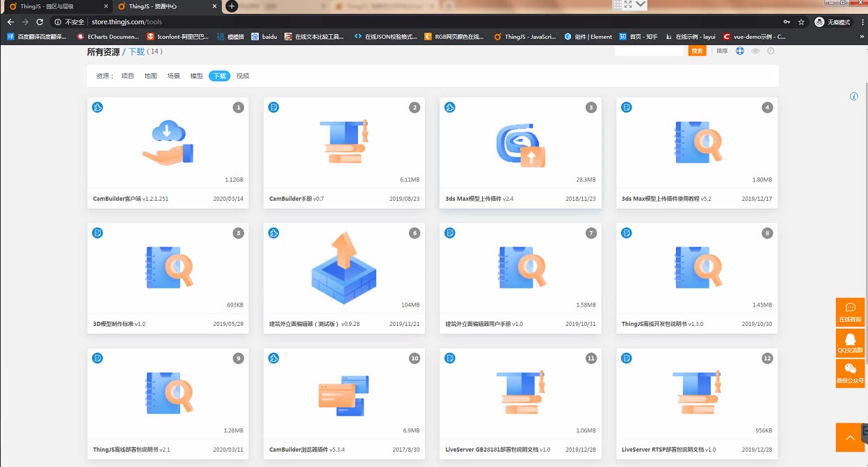Open the 排序 sorting dropdown
This screenshot has width=868, height=467.
pos(722,51)
